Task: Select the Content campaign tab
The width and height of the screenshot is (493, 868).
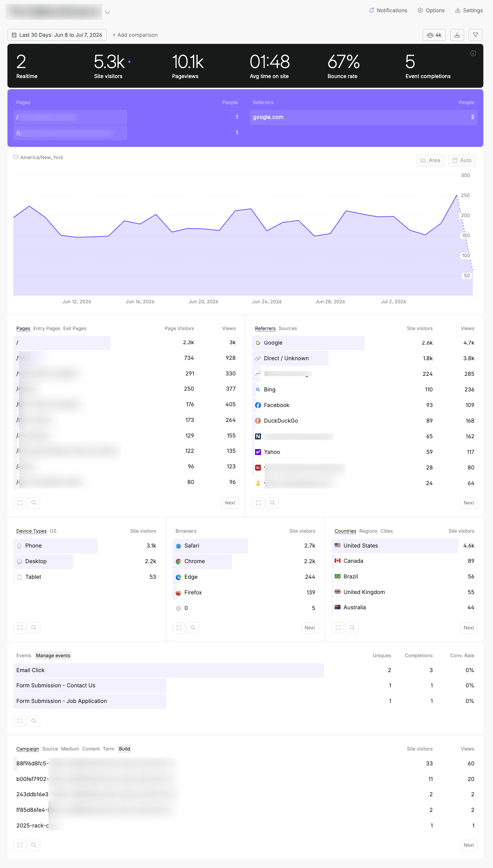Action: click(91, 749)
